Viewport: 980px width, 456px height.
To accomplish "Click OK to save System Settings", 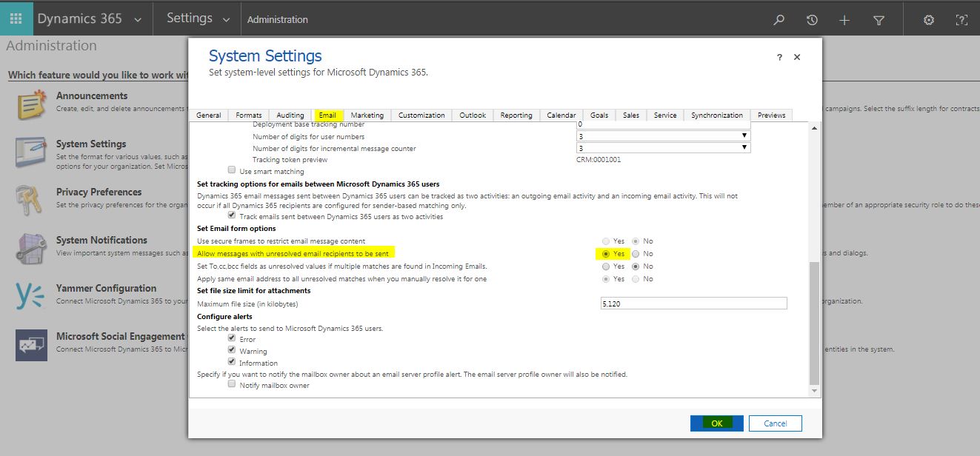I will click(x=716, y=423).
